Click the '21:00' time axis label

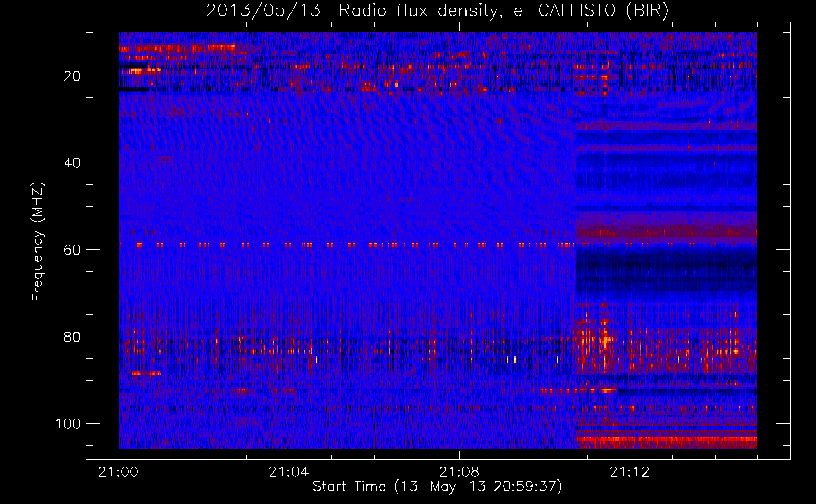(x=119, y=472)
